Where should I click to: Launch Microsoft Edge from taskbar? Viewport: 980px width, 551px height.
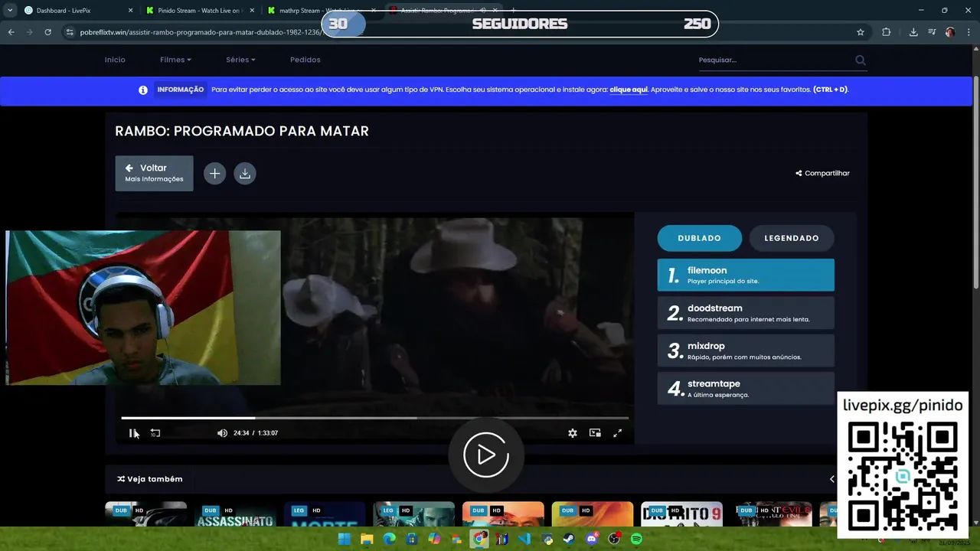[x=390, y=539]
